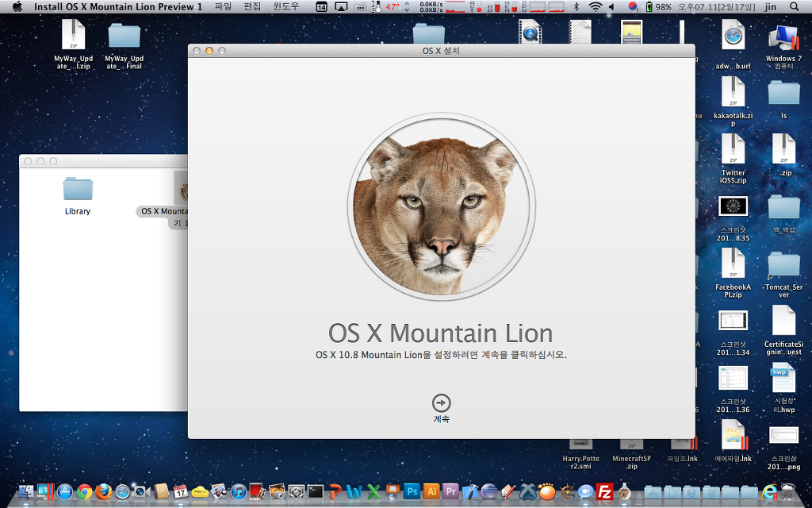Open the Korean input source flag menu

coord(632,6)
